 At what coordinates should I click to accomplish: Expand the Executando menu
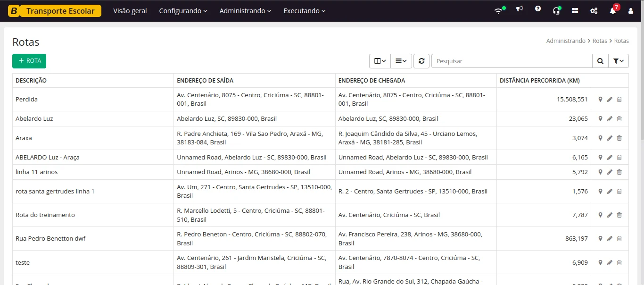[305, 11]
